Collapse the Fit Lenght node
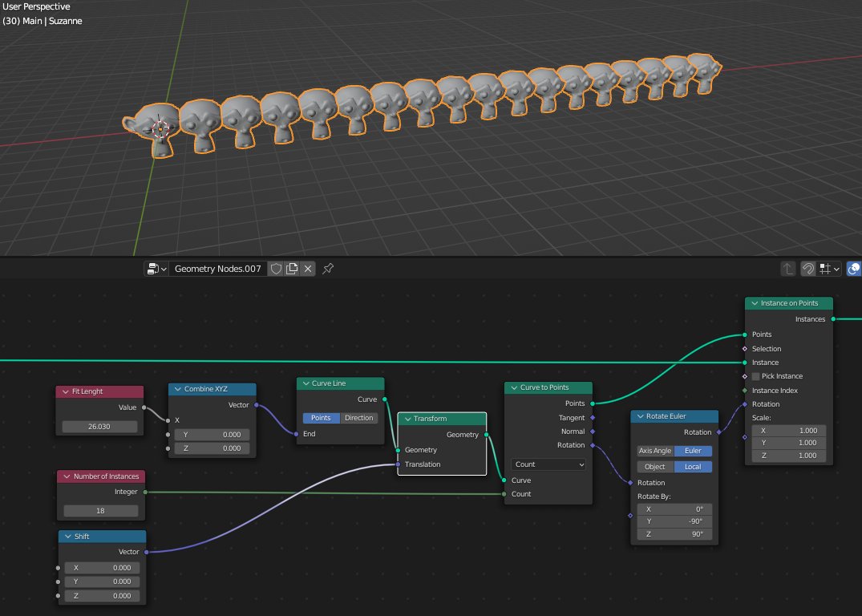 [x=66, y=391]
